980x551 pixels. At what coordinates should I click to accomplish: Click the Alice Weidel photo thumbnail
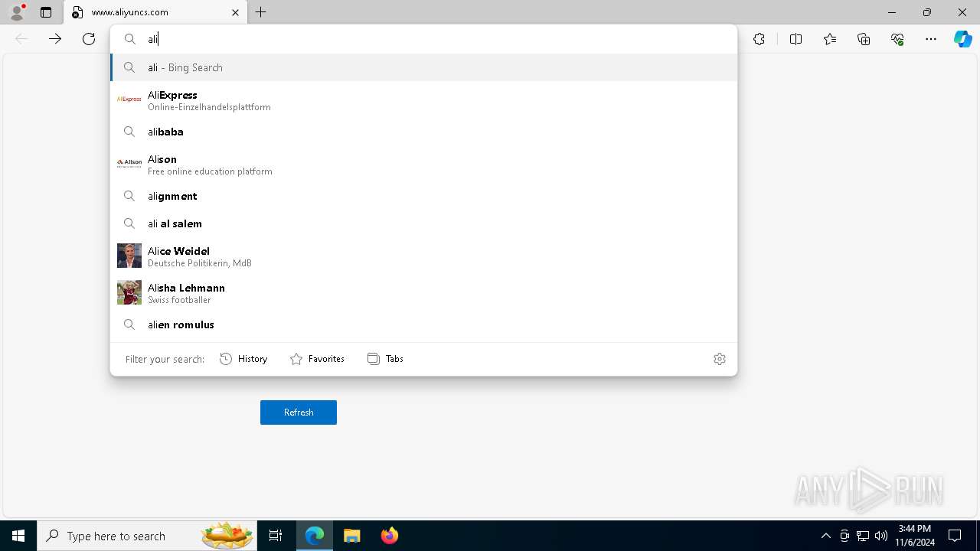tap(129, 256)
